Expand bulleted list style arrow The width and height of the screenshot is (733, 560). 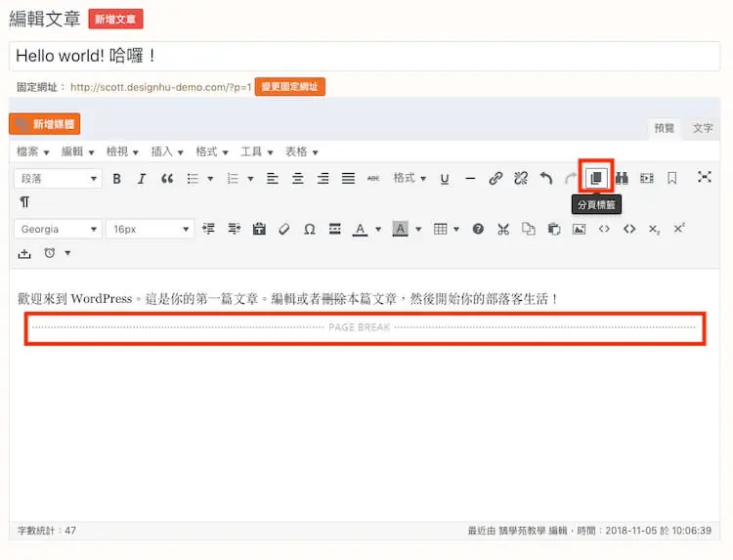210,179
